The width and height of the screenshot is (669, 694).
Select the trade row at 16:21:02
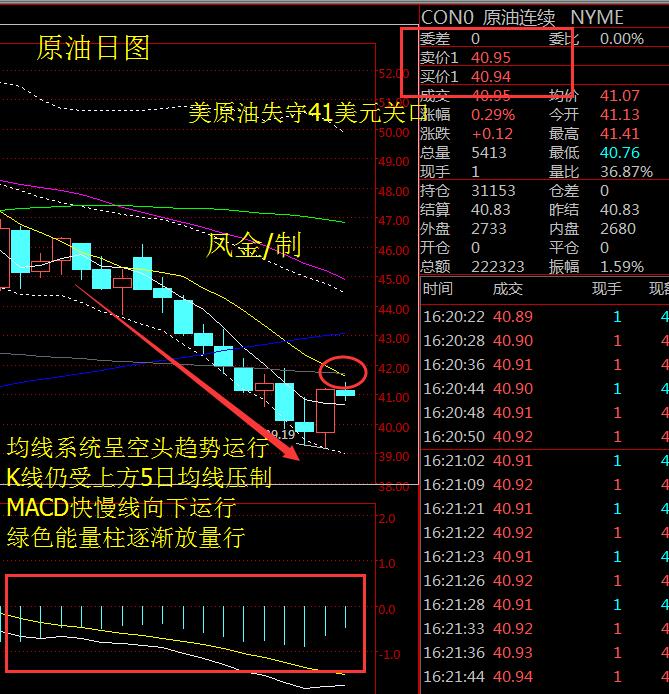point(540,461)
